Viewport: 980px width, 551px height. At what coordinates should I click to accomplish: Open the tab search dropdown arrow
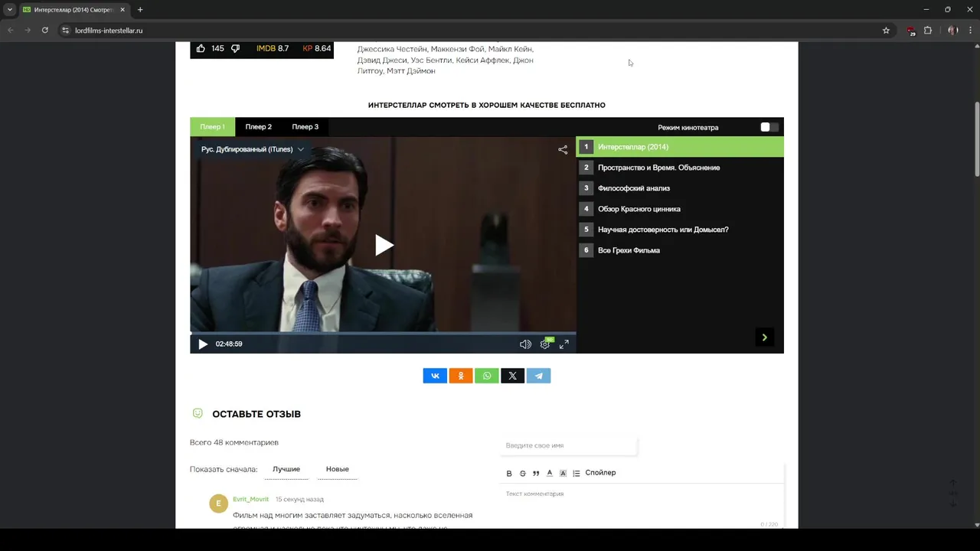point(10,10)
